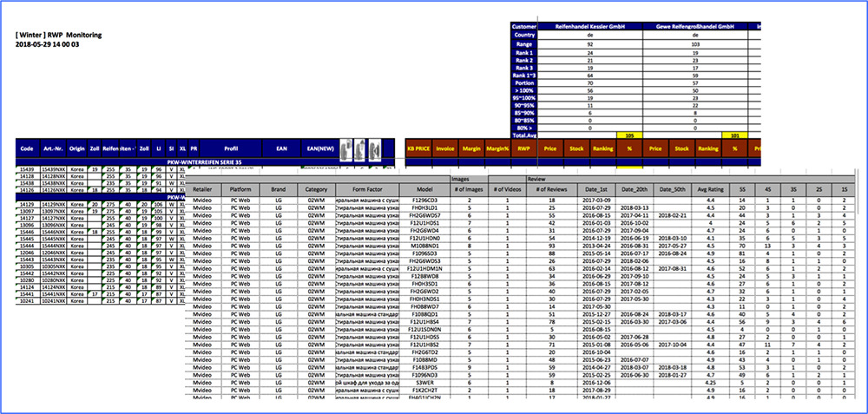Click the 'Date_50th' column header

pyautogui.click(x=671, y=189)
